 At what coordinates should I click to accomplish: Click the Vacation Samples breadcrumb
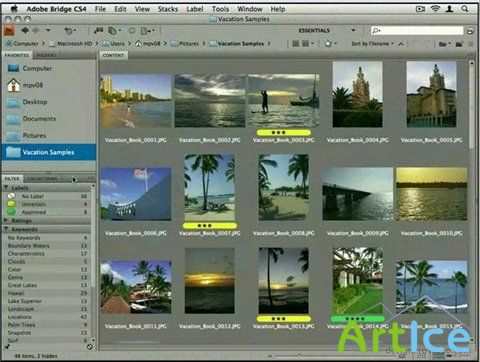tap(237, 44)
